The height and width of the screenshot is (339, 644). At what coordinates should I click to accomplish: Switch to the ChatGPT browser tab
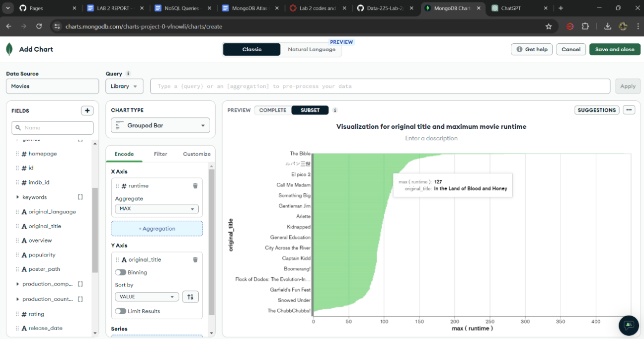520,8
